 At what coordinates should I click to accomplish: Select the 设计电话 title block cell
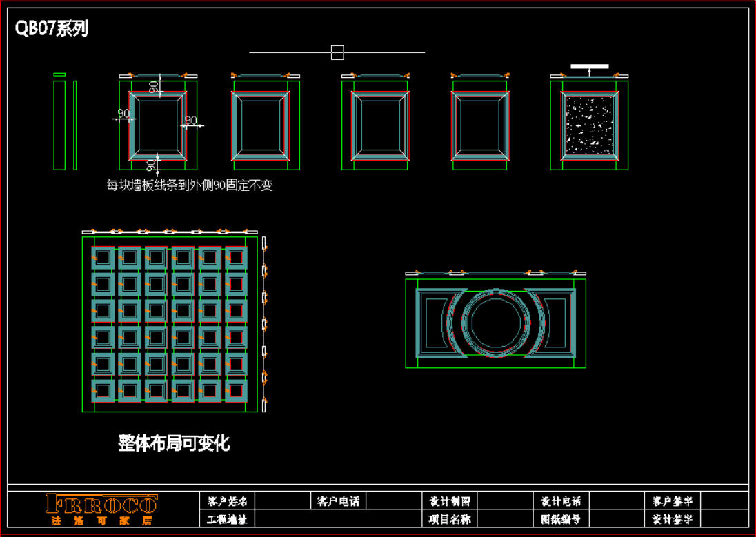point(561,501)
